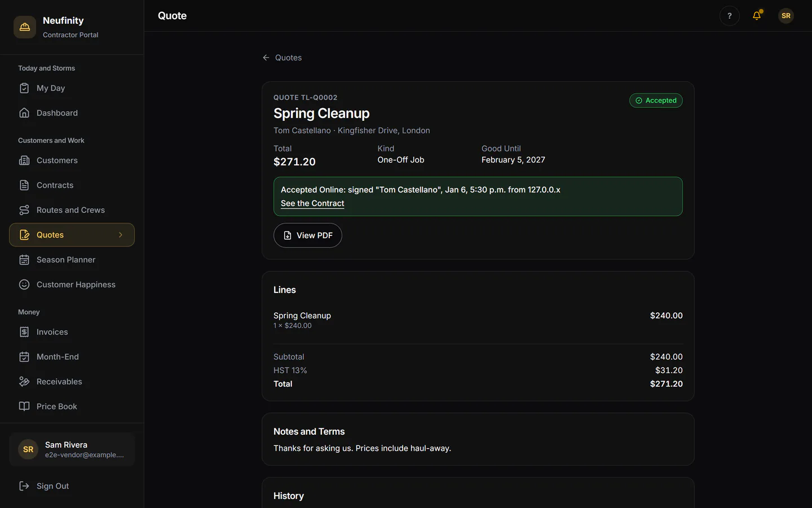Screen dimensions: 812x508
Task: Click the Sign Out arrow icon
Action: 24,486
